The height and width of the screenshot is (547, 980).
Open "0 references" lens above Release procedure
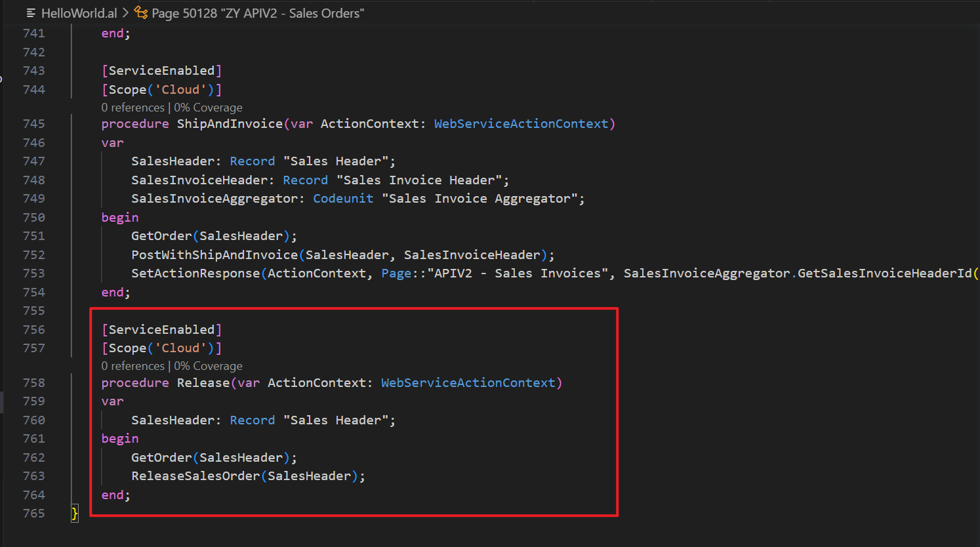[x=133, y=366]
